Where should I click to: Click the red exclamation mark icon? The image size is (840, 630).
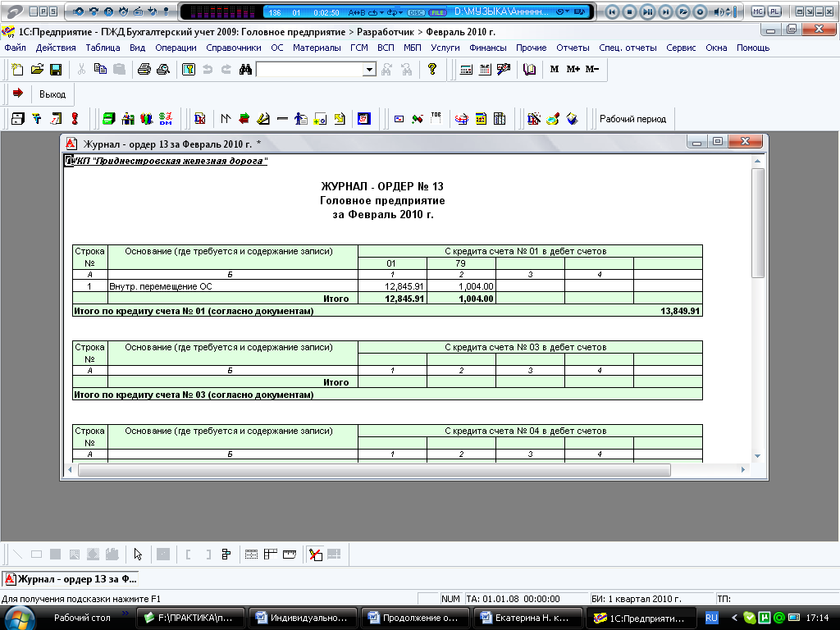coord(75,119)
